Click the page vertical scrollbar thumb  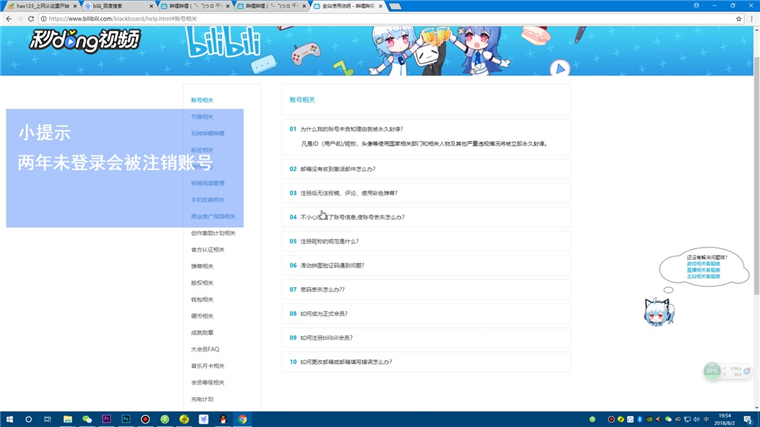point(757,174)
